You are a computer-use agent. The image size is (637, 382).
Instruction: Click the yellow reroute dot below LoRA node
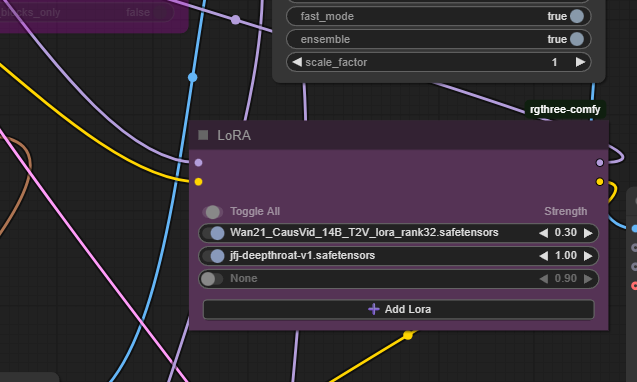[408, 335]
